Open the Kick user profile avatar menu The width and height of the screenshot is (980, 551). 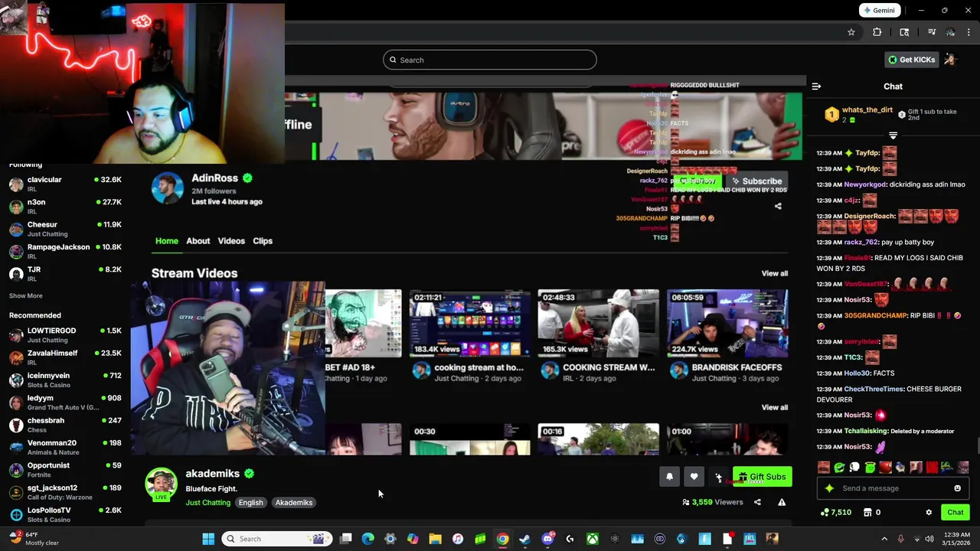pos(950,60)
